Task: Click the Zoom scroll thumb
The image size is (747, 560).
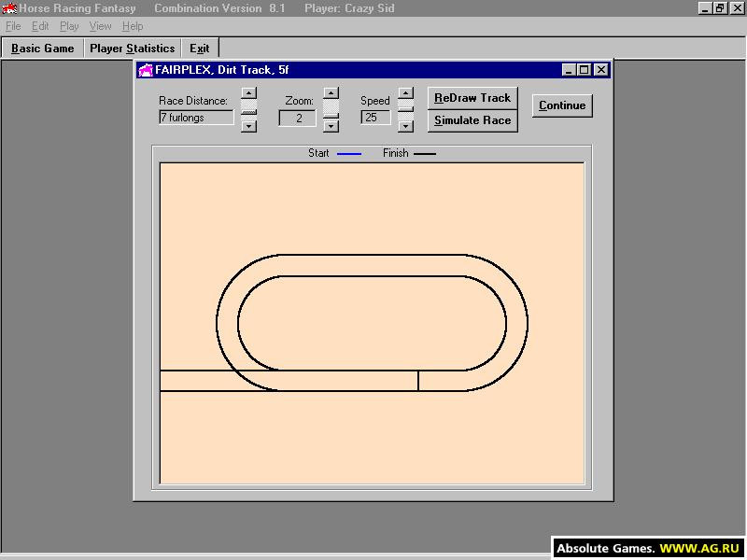Action: pyautogui.click(x=331, y=116)
